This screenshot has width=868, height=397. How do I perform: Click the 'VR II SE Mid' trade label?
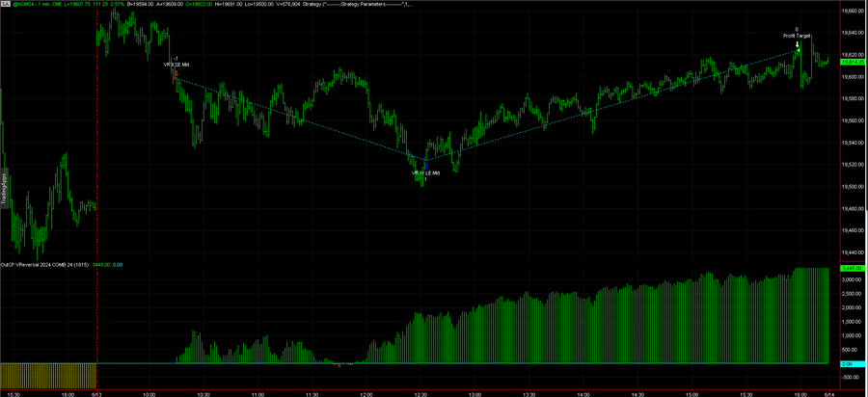click(x=176, y=65)
